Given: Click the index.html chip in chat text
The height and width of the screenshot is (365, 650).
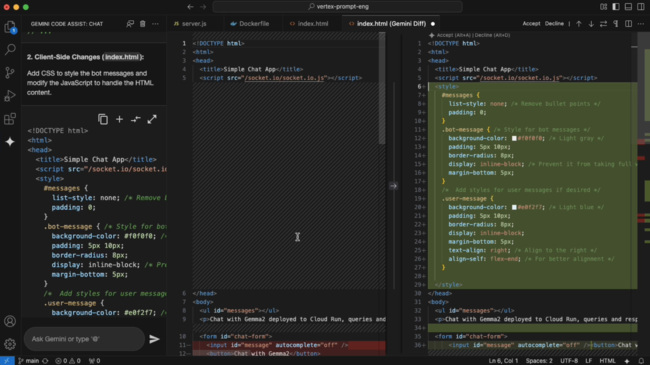Looking at the screenshot, I should (x=121, y=57).
